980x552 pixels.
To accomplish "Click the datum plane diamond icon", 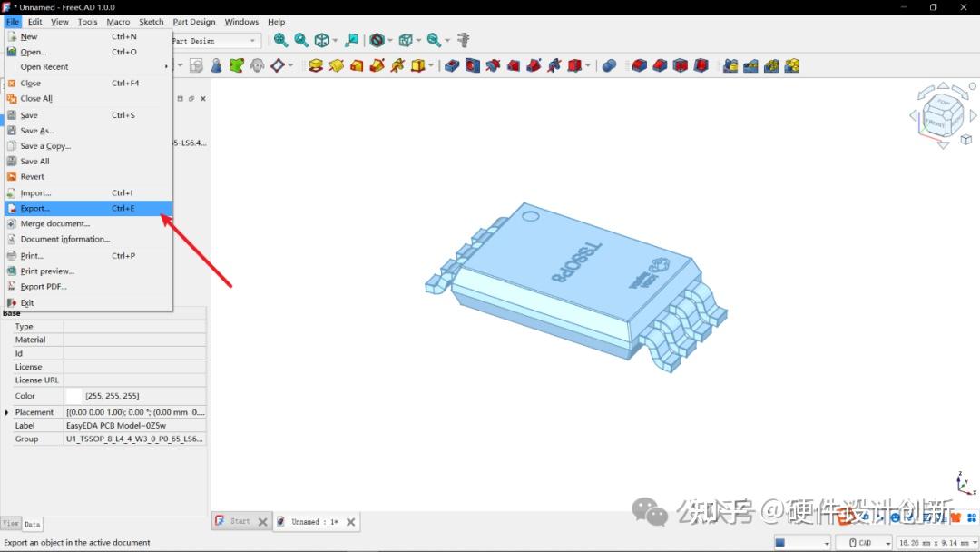I will pyautogui.click(x=277, y=65).
